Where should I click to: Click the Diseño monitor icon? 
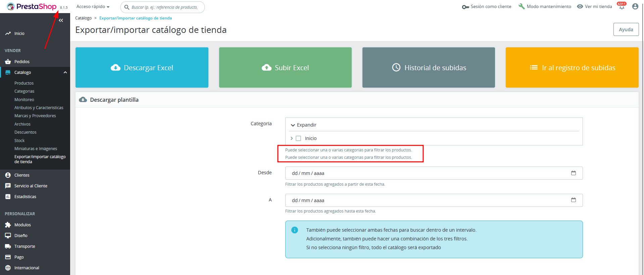pos(8,236)
